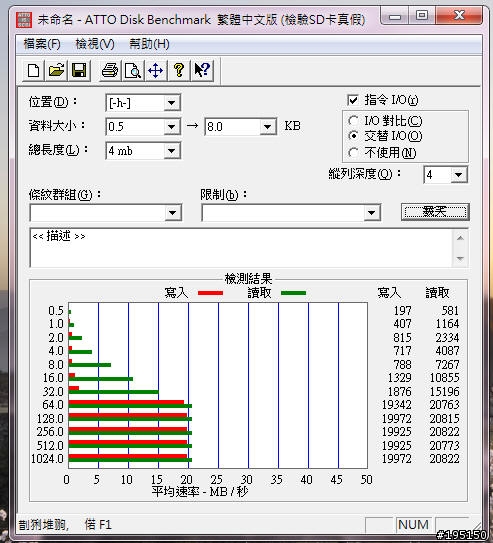Activate the context help arrow-question icon
The image size is (493, 543).
point(202,71)
